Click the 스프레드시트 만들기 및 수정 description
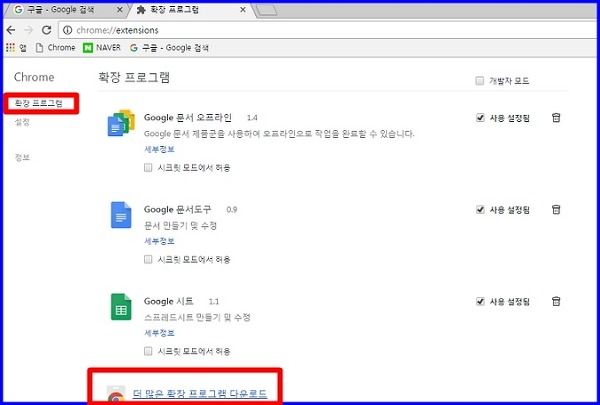 (x=197, y=317)
